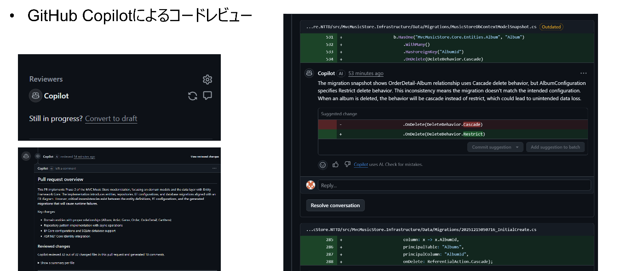Click the 53 minutes ago timestamp
Image resolution: width=644 pixels, height=271 pixels.
[366, 73]
